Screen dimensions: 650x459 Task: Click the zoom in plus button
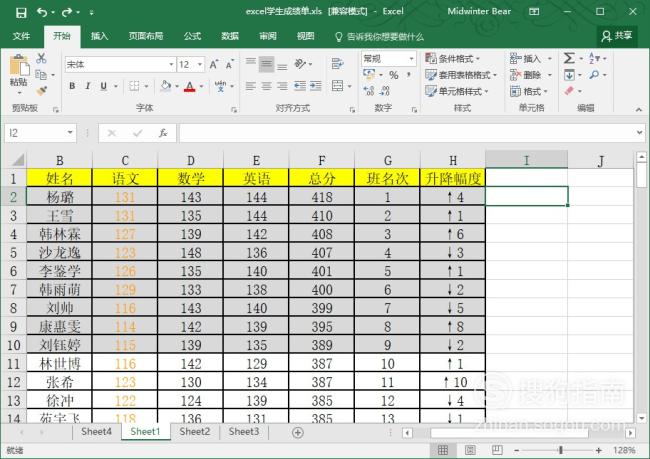pos(599,450)
